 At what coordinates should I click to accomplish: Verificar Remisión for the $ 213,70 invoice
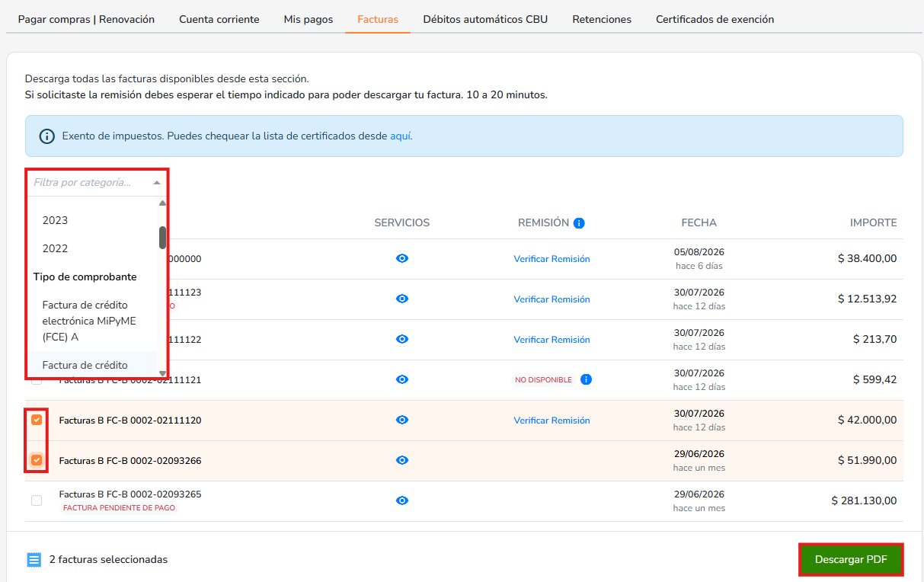coord(552,340)
